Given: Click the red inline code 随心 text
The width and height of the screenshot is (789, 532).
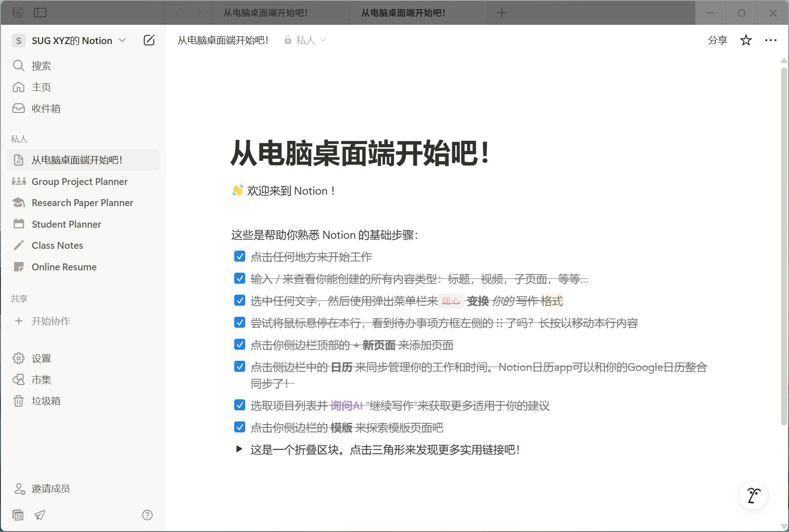Looking at the screenshot, I should (451, 301).
